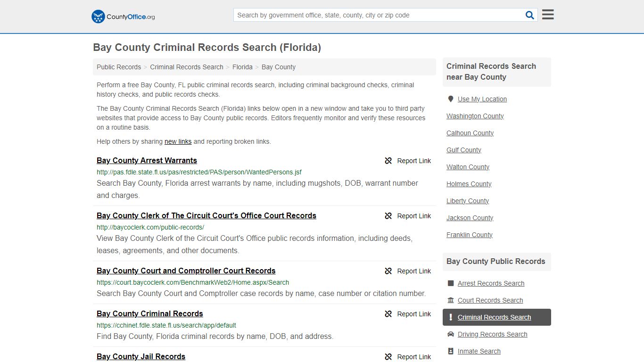Open the court.baycoclerk.com BenchmarkWeb2 URL
Screen dimensions: 644x362
(193, 282)
